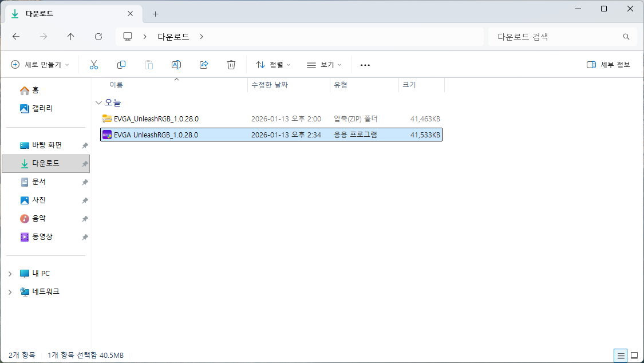The image size is (644, 363).
Task: Click the 압축(ZIP) 폴더 type cell
Action: [355, 119]
